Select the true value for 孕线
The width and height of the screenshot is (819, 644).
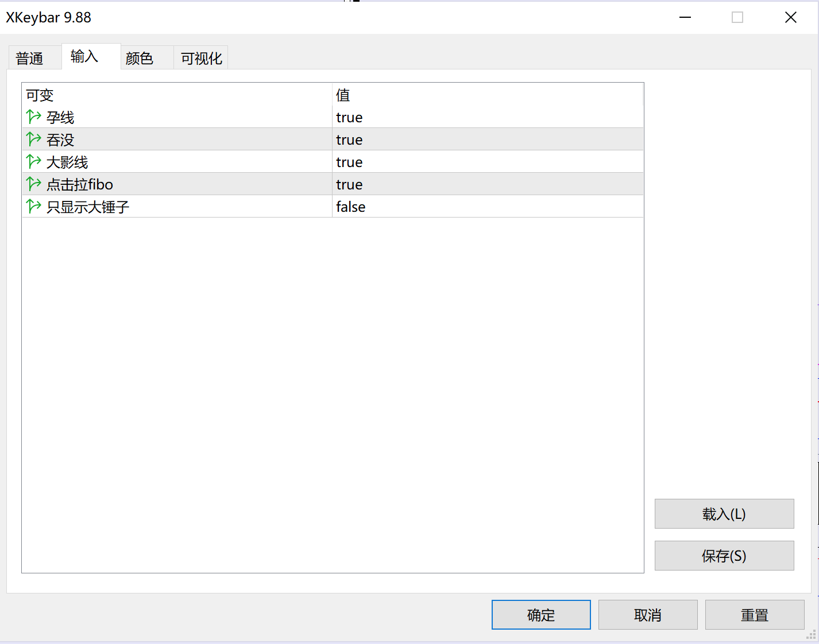349,118
